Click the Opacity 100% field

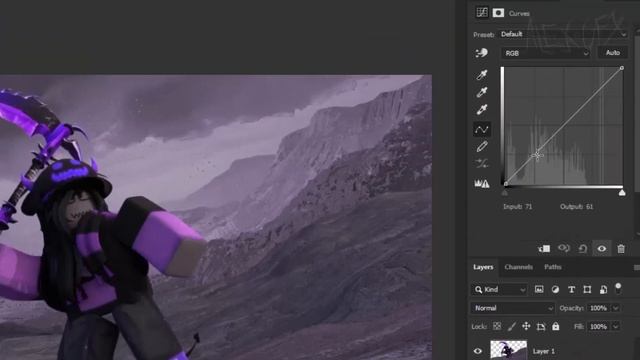(599, 308)
